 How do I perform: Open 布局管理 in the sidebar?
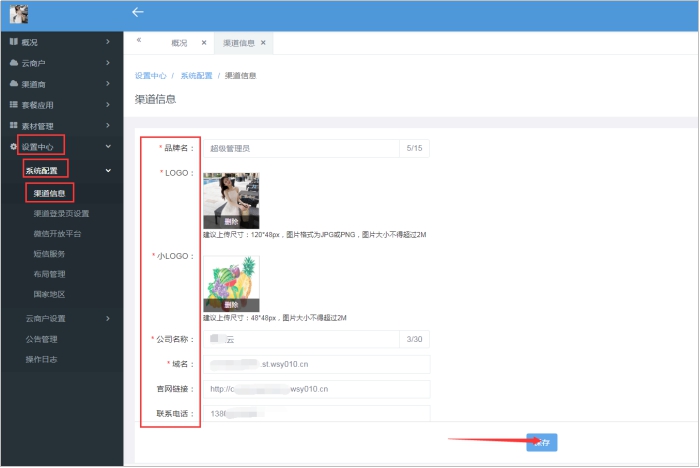(49, 274)
